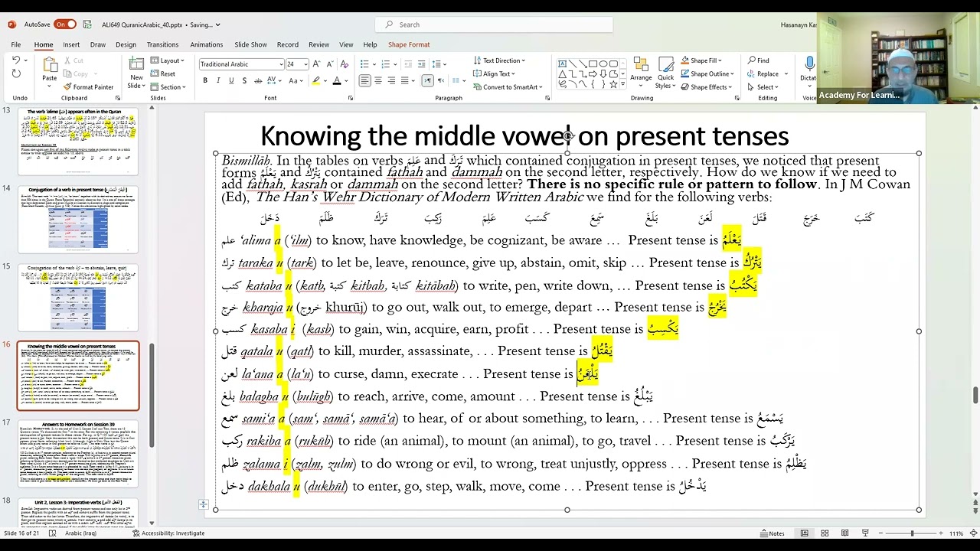Switch to the Design tab
980x551 pixels.
pos(126,44)
